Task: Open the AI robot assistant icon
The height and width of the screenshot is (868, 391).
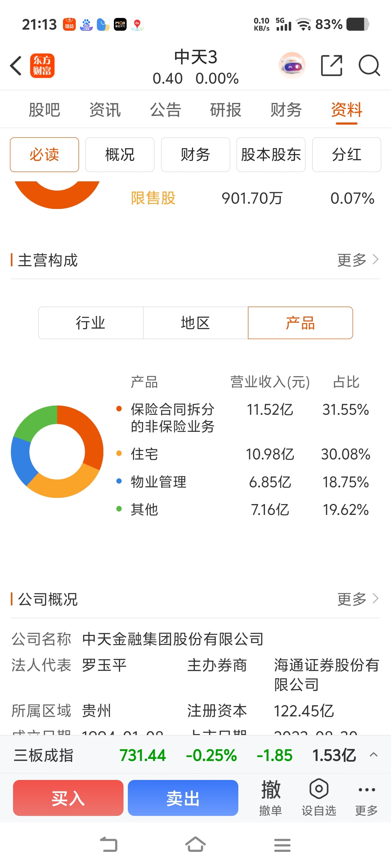Action: coord(292,66)
